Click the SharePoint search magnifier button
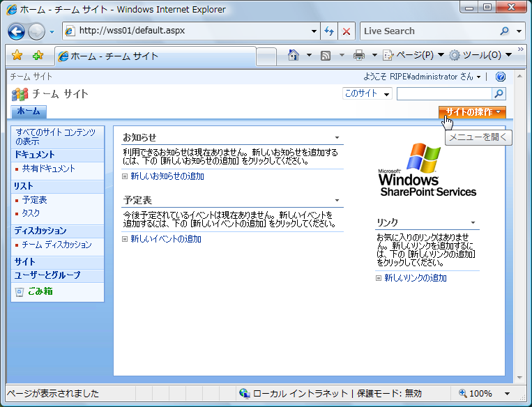 (x=499, y=93)
